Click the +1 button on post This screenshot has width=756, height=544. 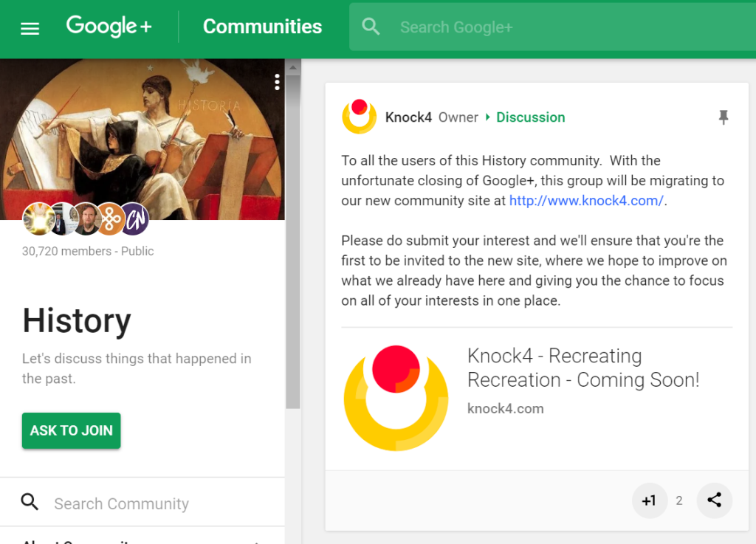pos(650,500)
